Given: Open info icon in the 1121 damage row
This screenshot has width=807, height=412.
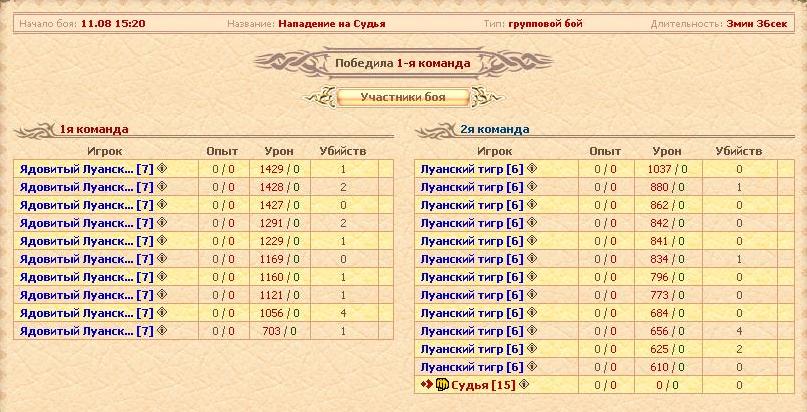Looking at the screenshot, I should pyautogui.click(x=162, y=294).
